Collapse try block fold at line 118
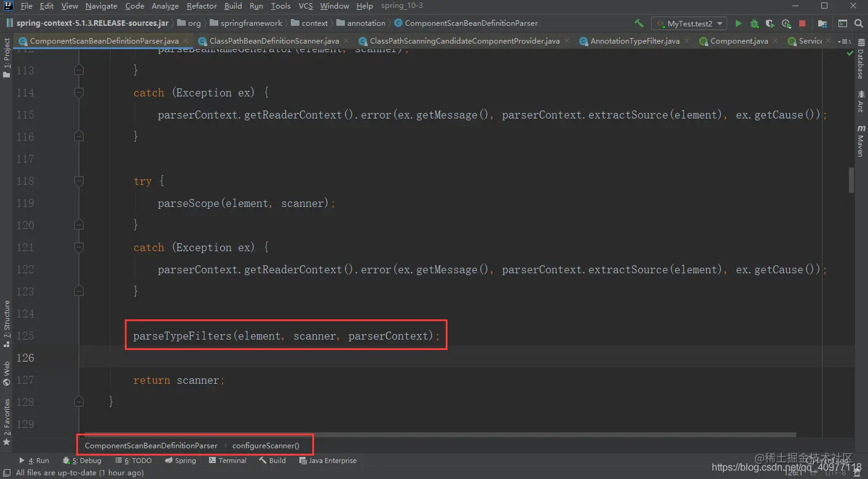The height and width of the screenshot is (479, 868). coord(79,181)
